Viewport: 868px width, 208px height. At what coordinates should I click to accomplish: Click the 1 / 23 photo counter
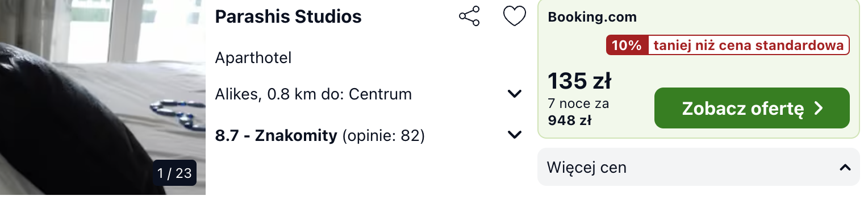point(175,173)
